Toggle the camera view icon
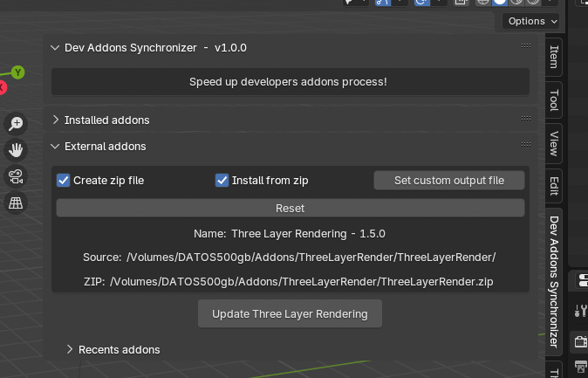Viewport: 588px width, 378px height. point(16,176)
